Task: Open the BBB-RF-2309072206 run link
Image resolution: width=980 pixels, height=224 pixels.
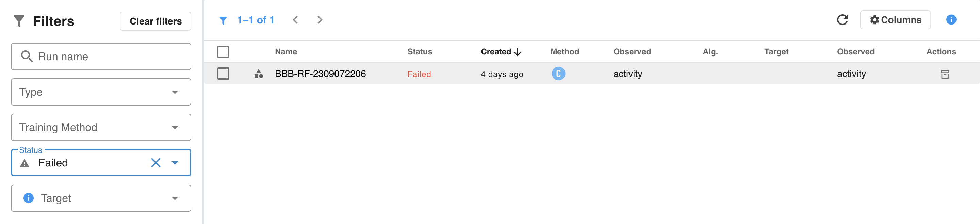Action: [320, 74]
